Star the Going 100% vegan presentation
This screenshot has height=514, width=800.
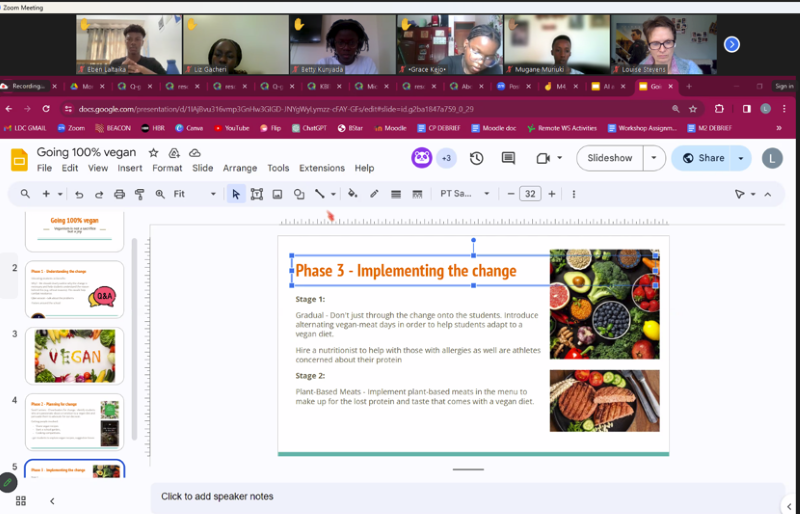153,152
